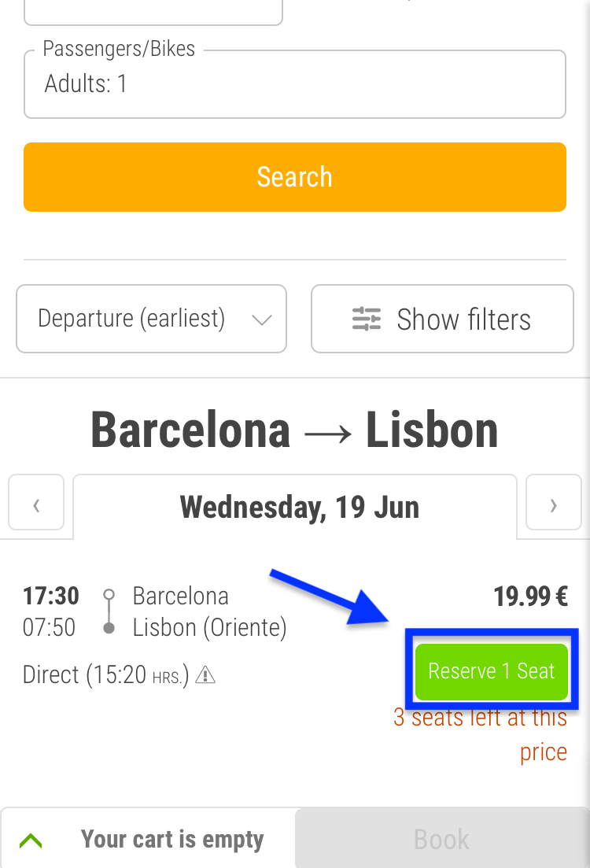Click the greyed-out Book button

(441, 839)
